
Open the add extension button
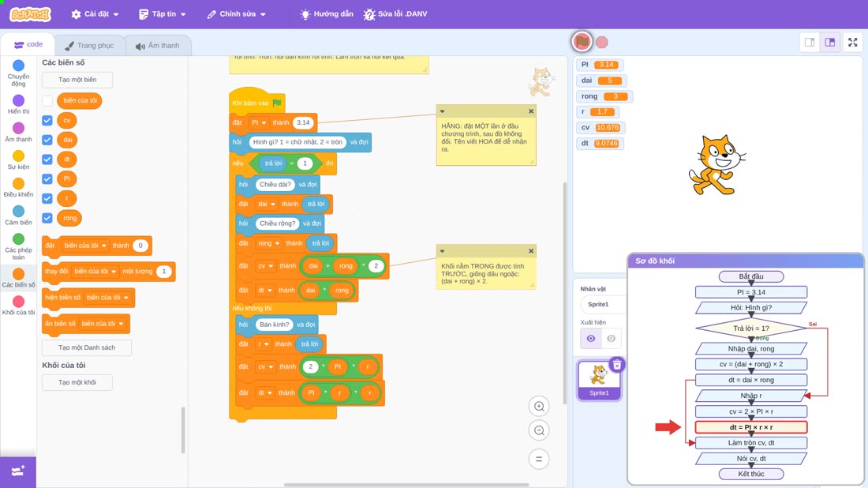tap(17, 471)
